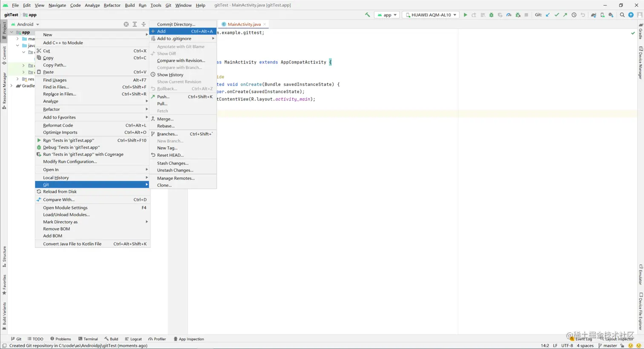Click the Make Project hammer icon
This screenshot has width=644, height=349.
[368, 15]
